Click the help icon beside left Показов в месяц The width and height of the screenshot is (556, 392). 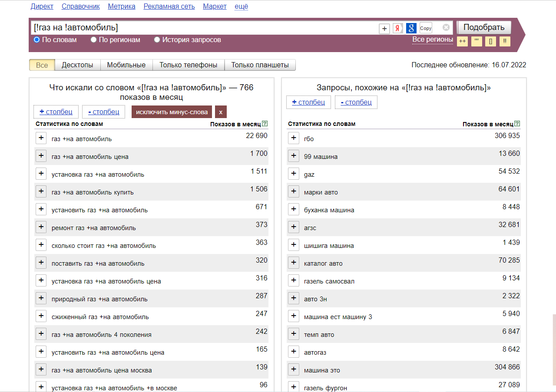(x=265, y=124)
